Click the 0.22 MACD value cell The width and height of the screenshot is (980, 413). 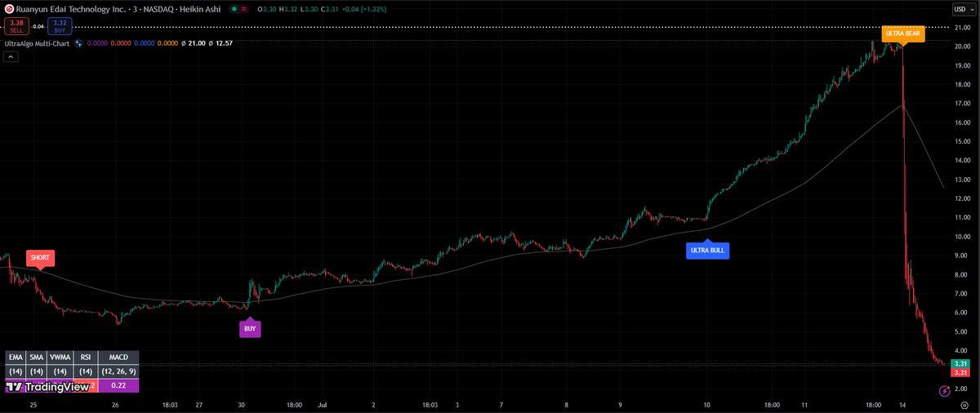[118, 385]
